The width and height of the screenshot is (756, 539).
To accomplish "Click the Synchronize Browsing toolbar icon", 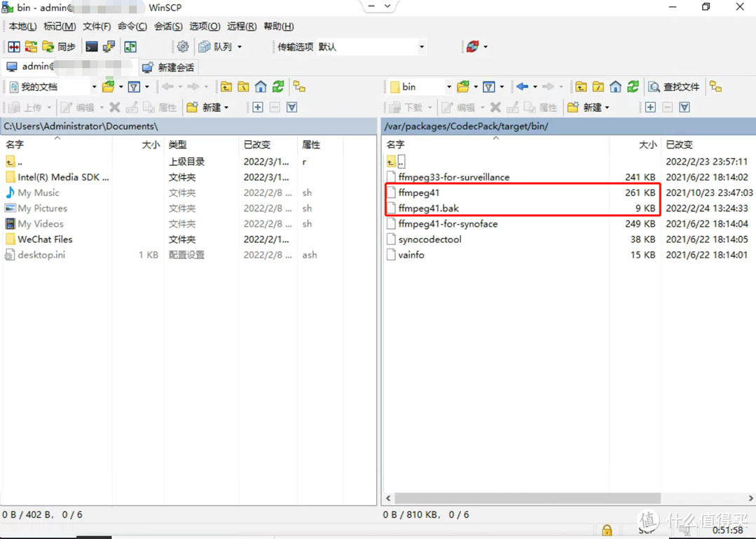I will point(31,47).
